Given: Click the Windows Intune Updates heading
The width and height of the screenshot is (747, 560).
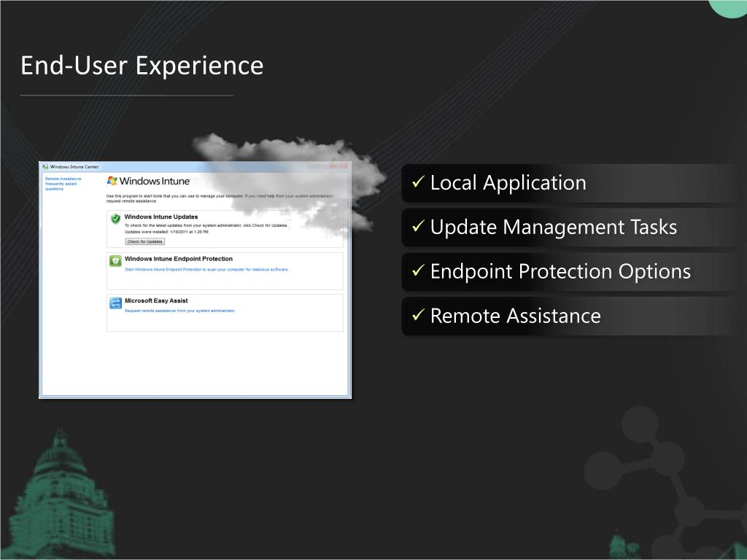Looking at the screenshot, I should [x=161, y=217].
